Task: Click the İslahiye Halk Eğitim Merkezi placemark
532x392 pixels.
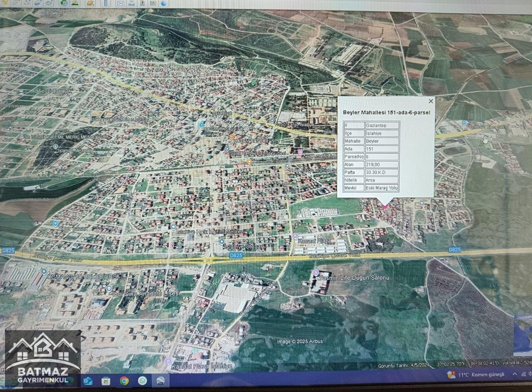Action: click(173, 227)
